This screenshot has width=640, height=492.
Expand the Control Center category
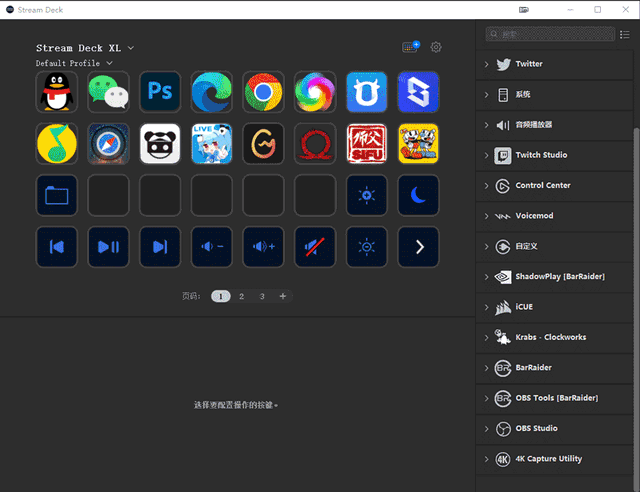point(554,186)
